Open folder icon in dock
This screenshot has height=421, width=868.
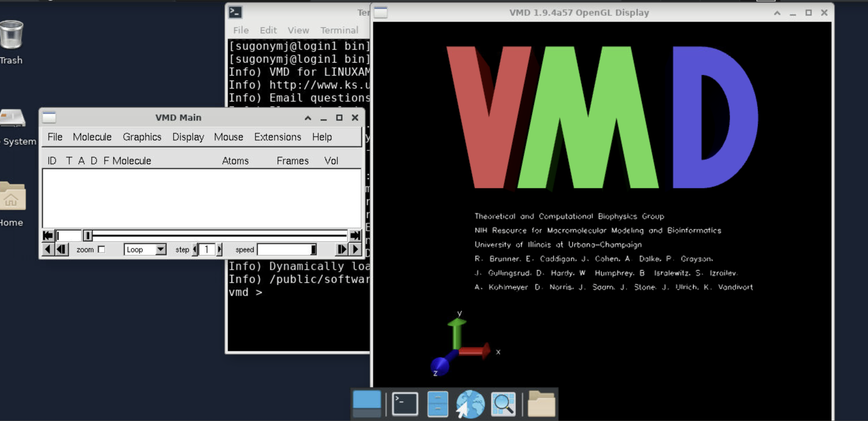pyautogui.click(x=541, y=404)
